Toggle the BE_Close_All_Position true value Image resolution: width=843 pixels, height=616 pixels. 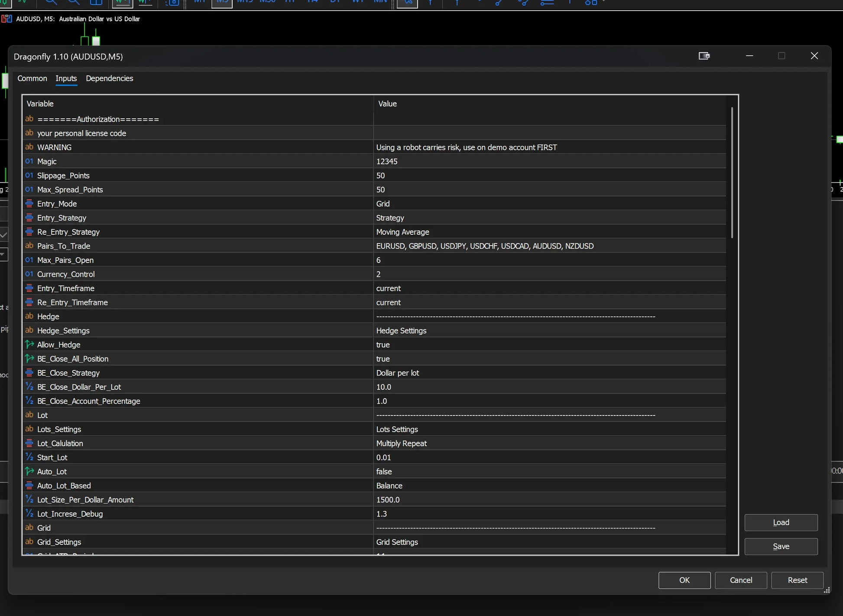549,359
